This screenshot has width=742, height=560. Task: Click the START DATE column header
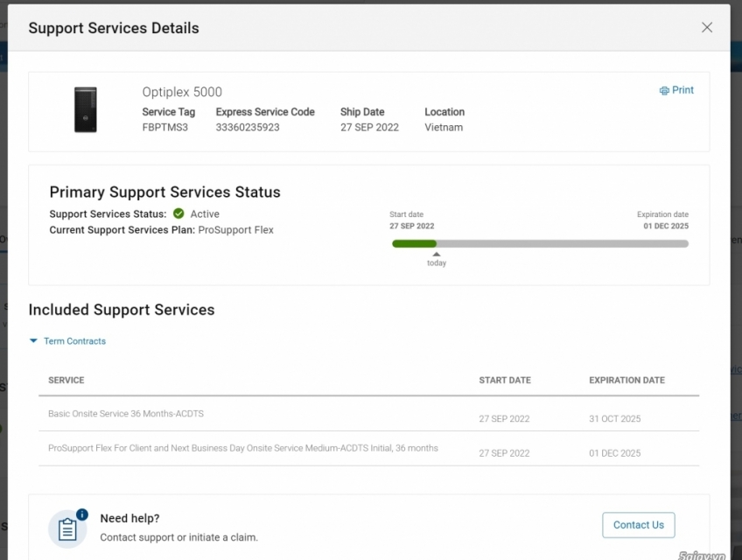tap(505, 381)
